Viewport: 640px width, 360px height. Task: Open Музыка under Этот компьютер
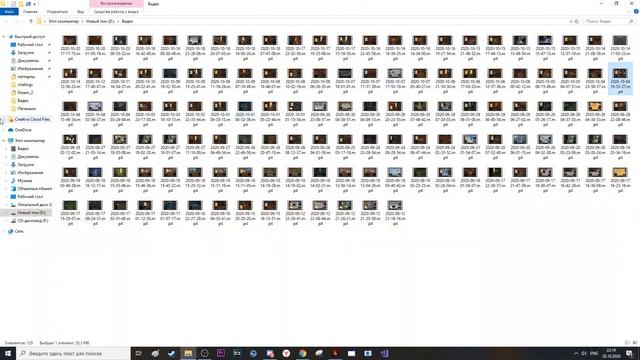coord(24,180)
